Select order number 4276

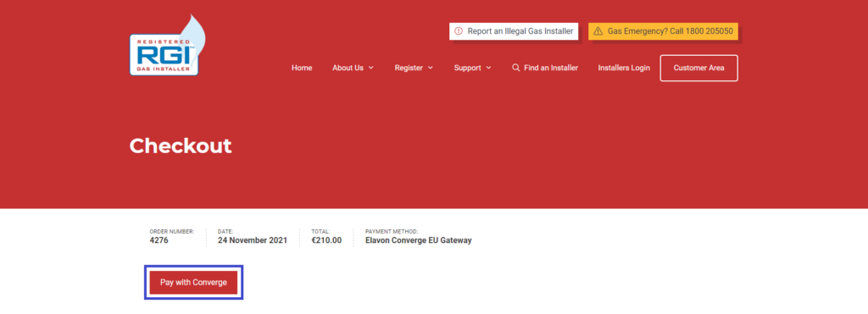[x=159, y=240]
